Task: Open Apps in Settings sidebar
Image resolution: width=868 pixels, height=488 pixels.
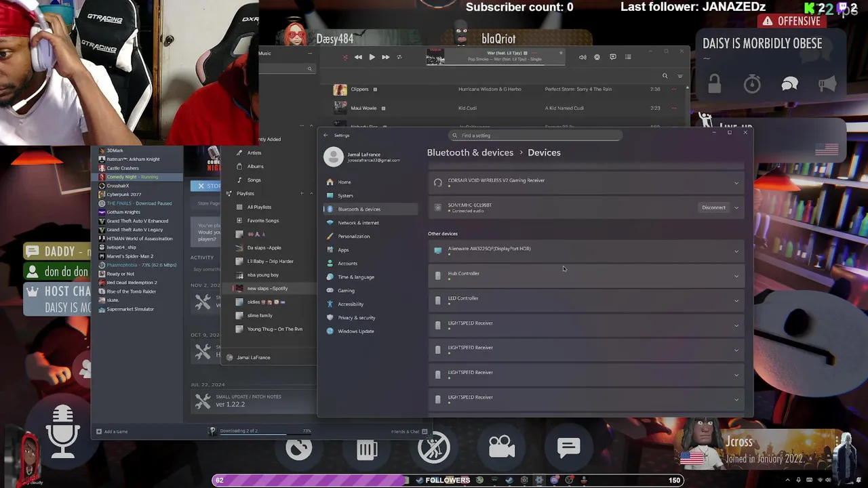Action: click(x=372, y=249)
